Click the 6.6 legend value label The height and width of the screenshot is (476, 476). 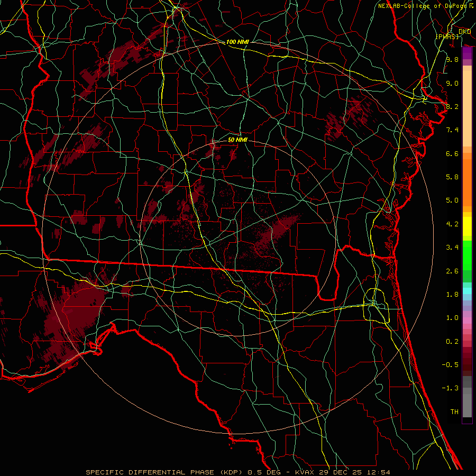(451, 153)
